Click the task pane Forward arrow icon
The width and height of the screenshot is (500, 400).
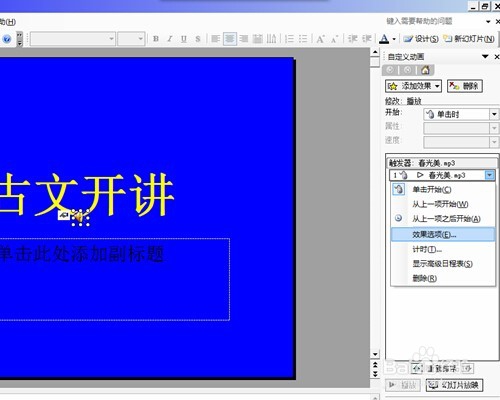pos(407,70)
